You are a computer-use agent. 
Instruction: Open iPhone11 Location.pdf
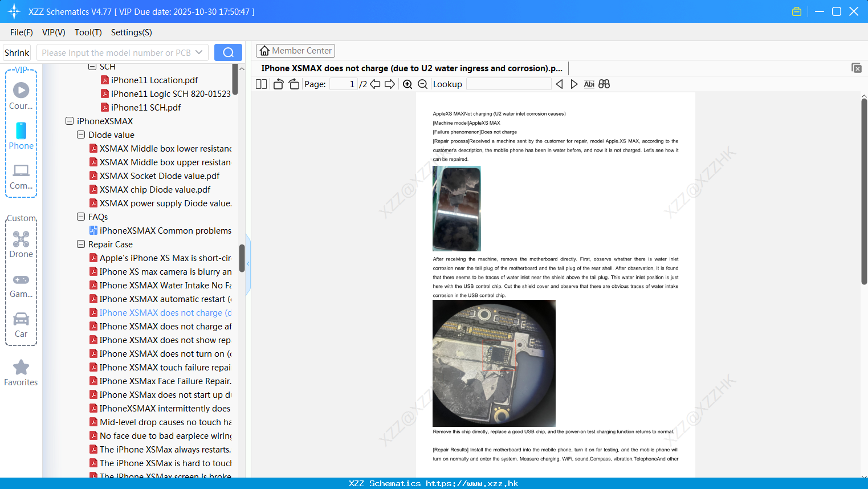click(x=149, y=80)
